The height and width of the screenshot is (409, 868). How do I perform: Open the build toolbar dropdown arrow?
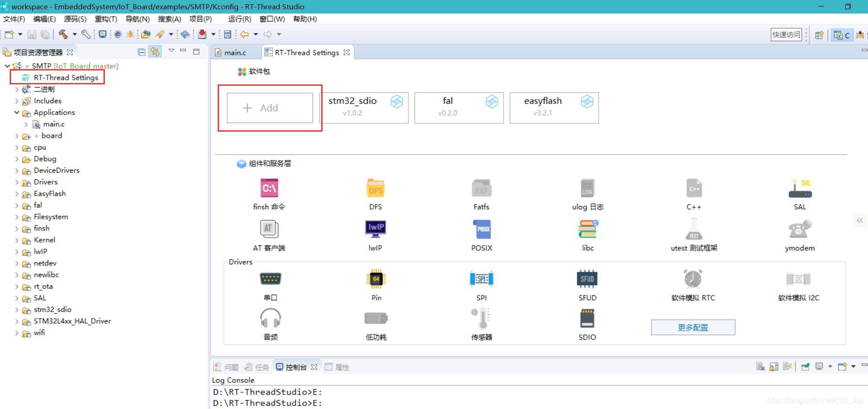pyautogui.click(x=74, y=34)
